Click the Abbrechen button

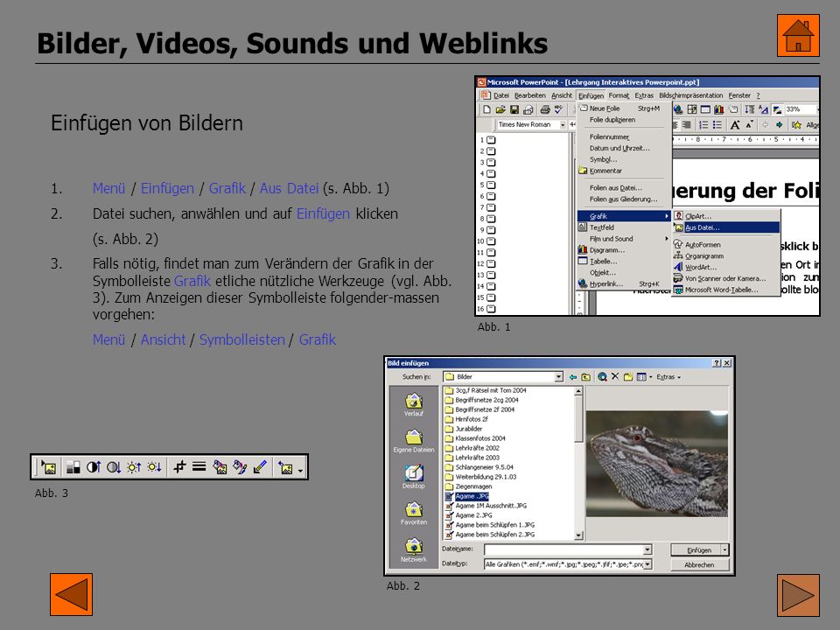[699, 564]
